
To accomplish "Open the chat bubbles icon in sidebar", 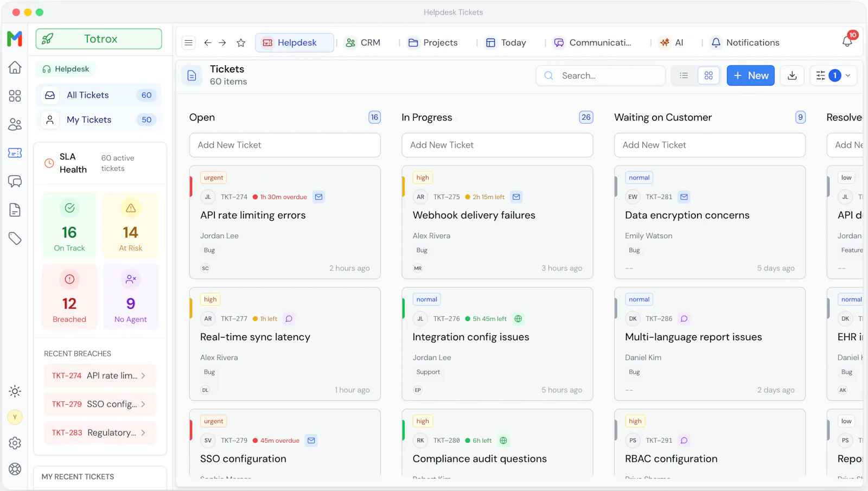I will (15, 181).
